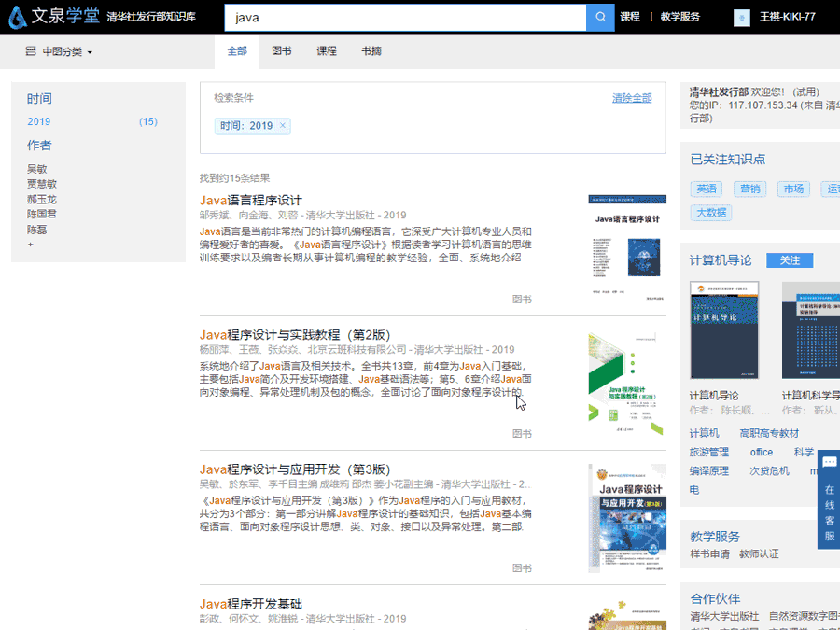Filter by author 陈国君
Viewport: 840px width, 630px height.
coord(42,214)
